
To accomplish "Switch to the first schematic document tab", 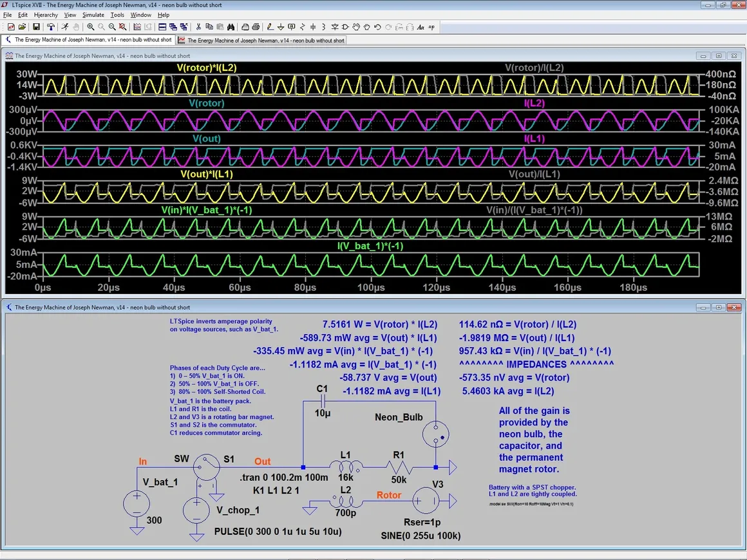I will 89,40.
